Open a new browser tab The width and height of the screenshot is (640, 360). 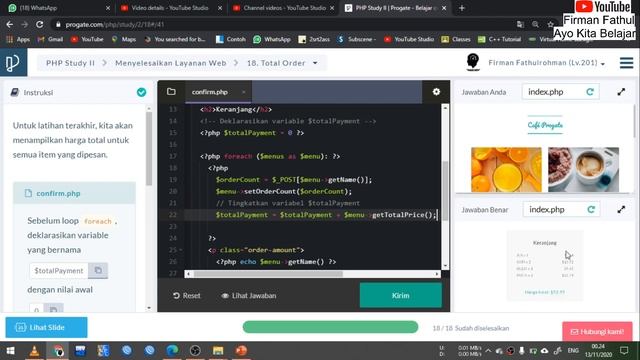click(462, 8)
